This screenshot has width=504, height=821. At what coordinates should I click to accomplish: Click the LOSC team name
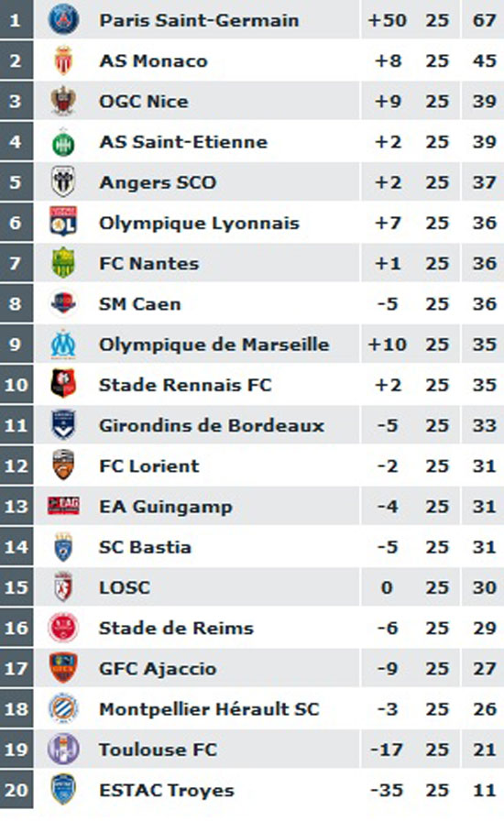click(125, 587)
